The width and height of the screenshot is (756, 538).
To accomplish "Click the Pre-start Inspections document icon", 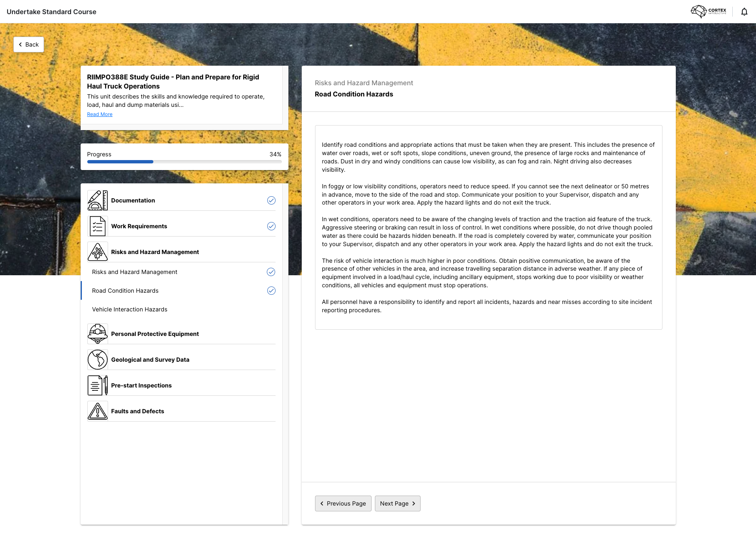I will pos(98,385).
